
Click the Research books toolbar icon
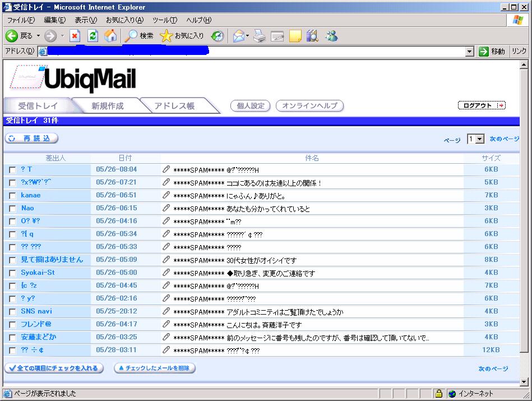pyautogui.click(x=312, y=36)
